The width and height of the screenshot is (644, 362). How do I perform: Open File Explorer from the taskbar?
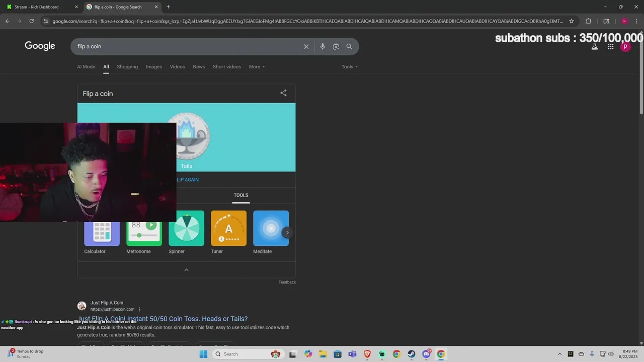pyautogui.click(x=323, y=354)
